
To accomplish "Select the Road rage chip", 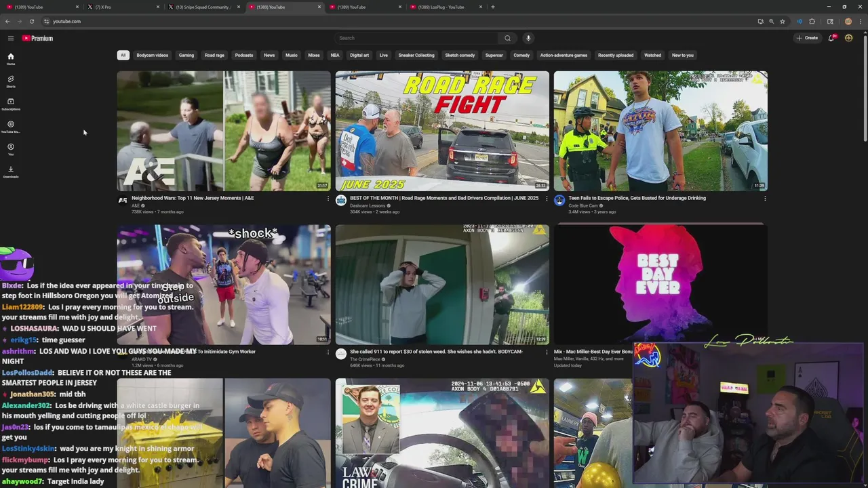I will click(214, 55).
